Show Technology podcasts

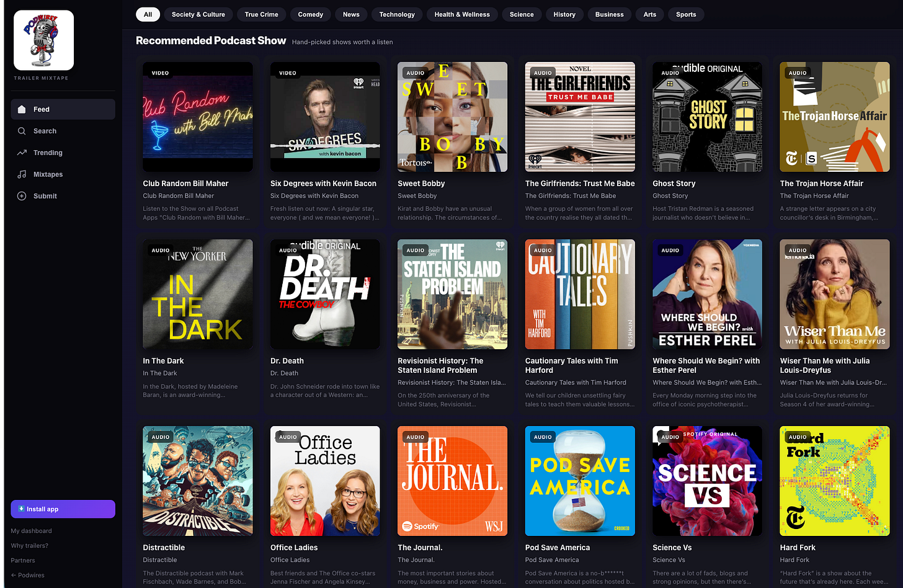click(397, 14)
